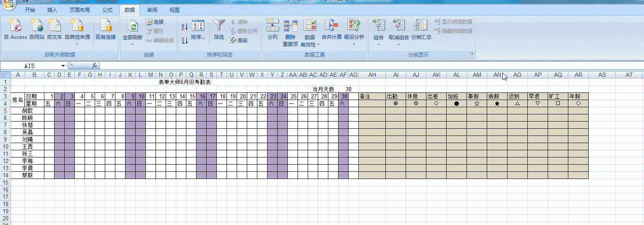Open 分列 text to columns
Image resolution: width=644 pixels, height=225 pixels.
tap(273, 30)
